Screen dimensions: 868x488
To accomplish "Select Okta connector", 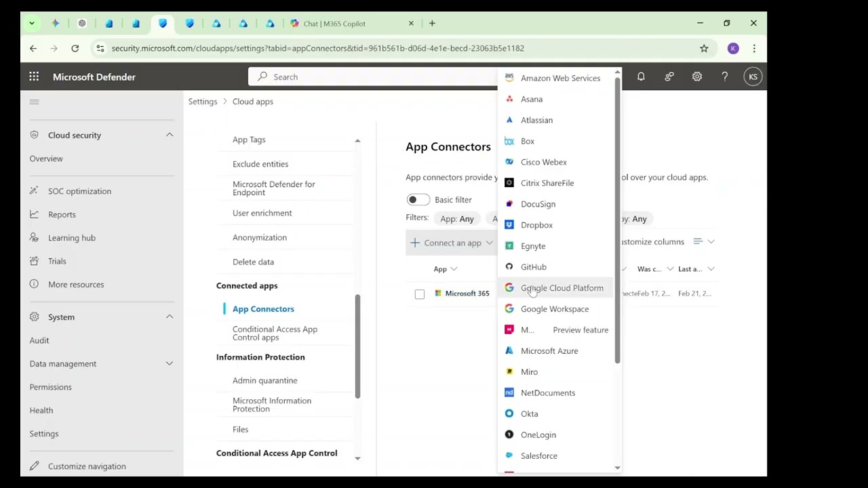I will pos(555,414).
